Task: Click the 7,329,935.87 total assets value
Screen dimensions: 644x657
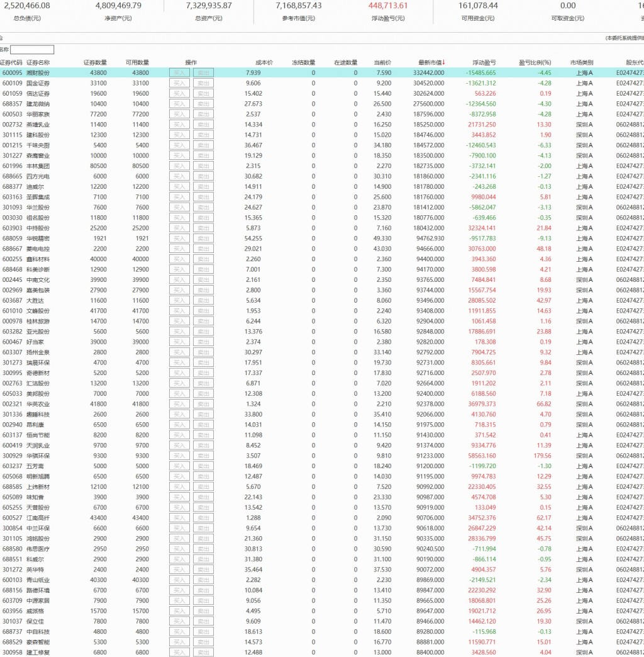Action: (209, 6)
